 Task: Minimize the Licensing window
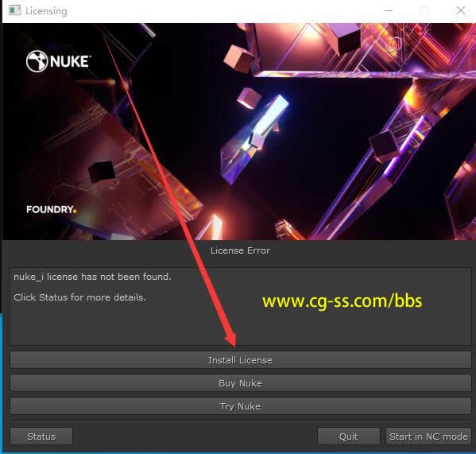coord(389,10)
